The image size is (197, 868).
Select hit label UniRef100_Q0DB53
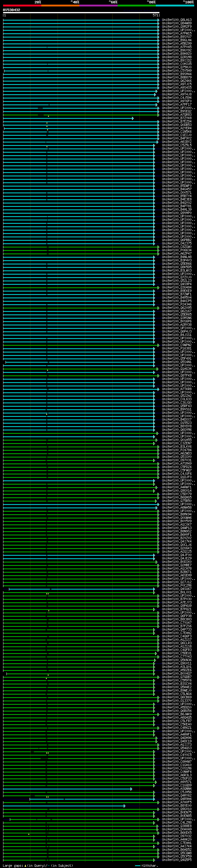[x=177, y=125]
